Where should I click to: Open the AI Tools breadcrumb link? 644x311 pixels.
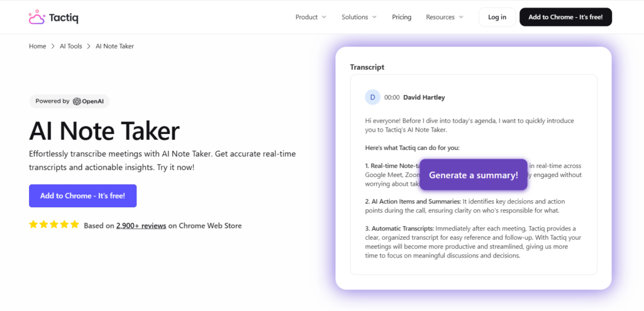[x=70, y=47]
